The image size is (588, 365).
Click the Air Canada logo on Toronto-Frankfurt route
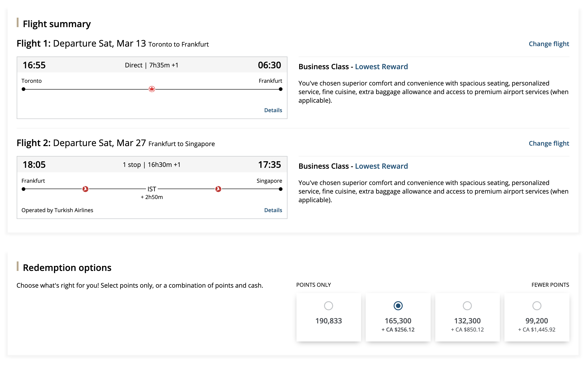click(152, 89)
